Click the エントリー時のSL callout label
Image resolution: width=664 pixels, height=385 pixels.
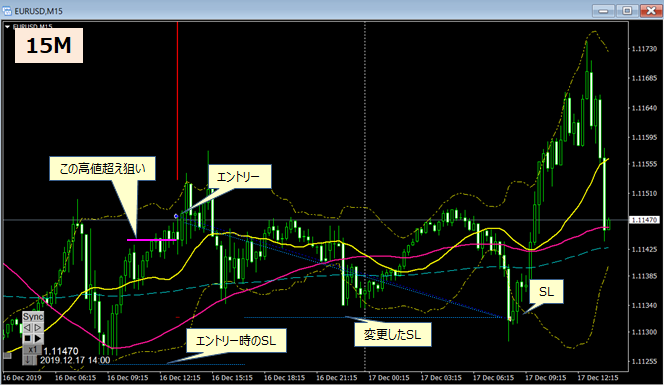(x=236, y=341)
